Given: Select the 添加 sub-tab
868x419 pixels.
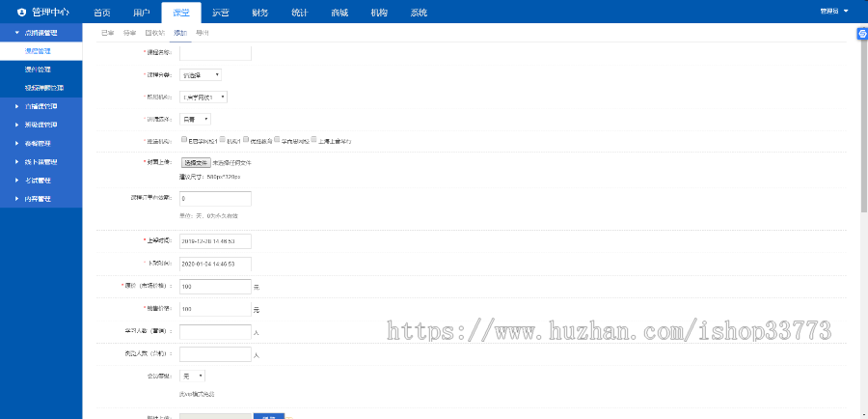Looking at the screenshot, I should [180, 33].
